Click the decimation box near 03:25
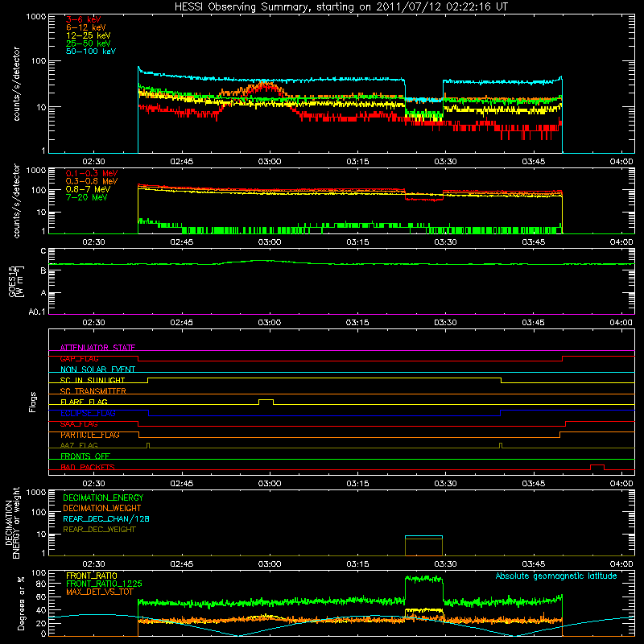644x644 pixels. tap(424, 546)
